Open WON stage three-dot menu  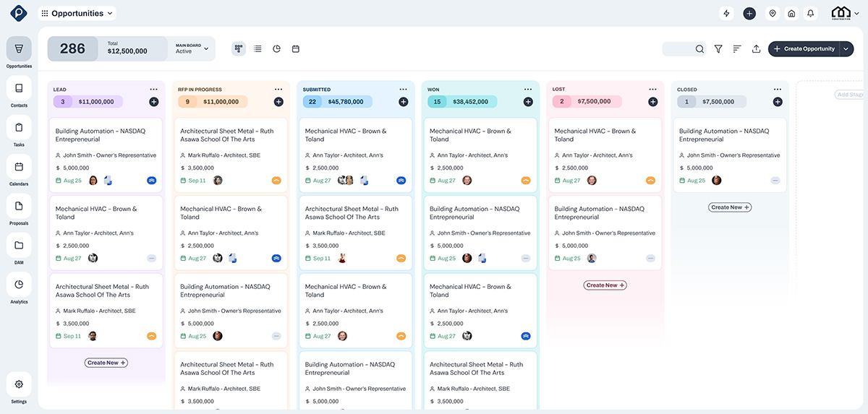click(528, 90)
